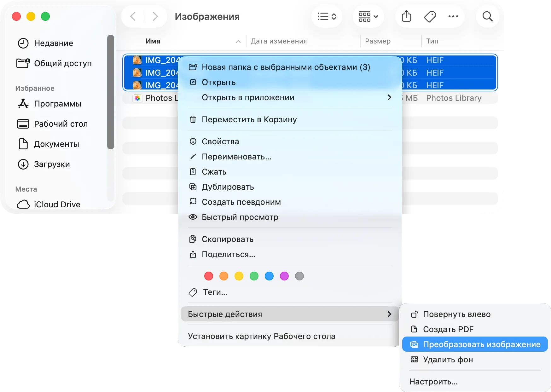Click the cloud icon beside iCloud Drive
The image size is (551, 392).
pyautogui.click(x=23, y=205)
